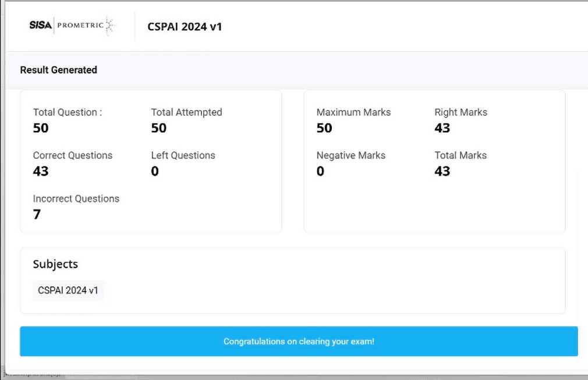588x380 pixels.
Task: Click the Prometric starburst emblem in the logo
Action: tap(111, 26)
